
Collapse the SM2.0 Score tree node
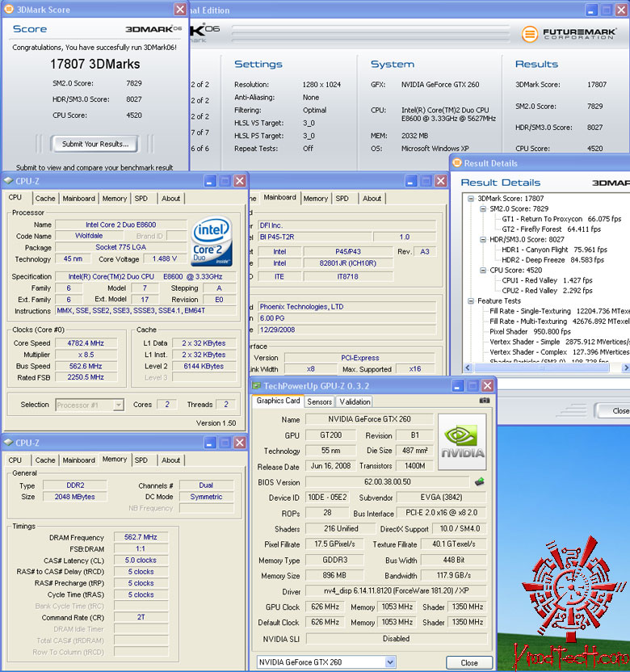click(483, 208)
